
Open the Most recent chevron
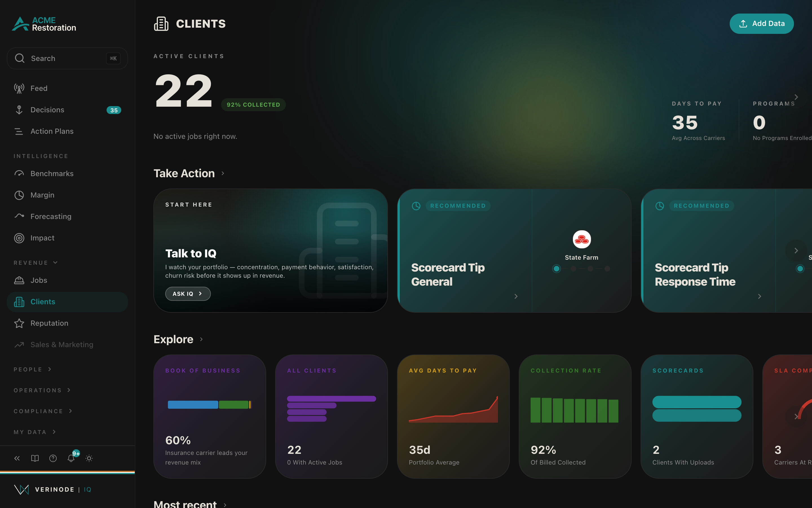tap(225, 505)
